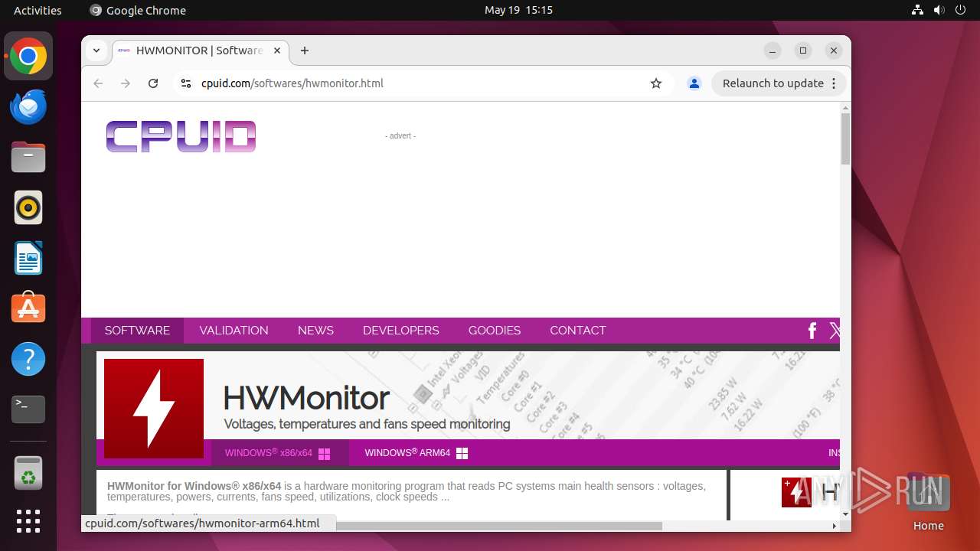Open volume indicator in top bar
The width and height of the screenshot is (980, 551).
point(939,10)
